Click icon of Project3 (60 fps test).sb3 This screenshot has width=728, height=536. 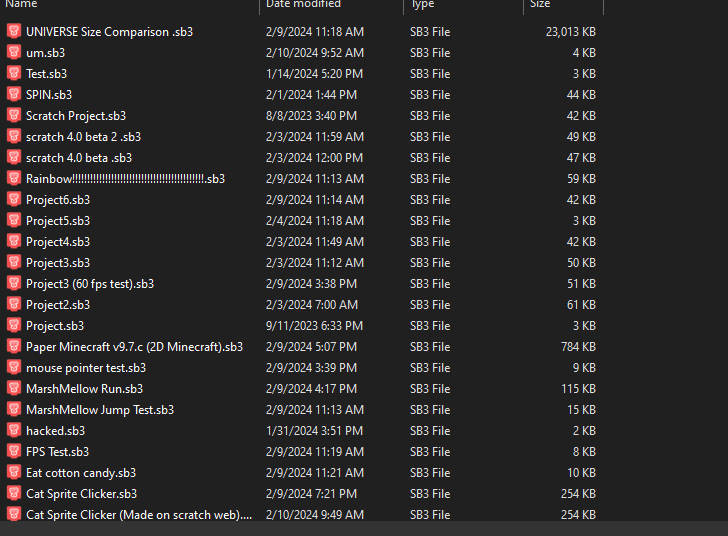pos(14,283)
